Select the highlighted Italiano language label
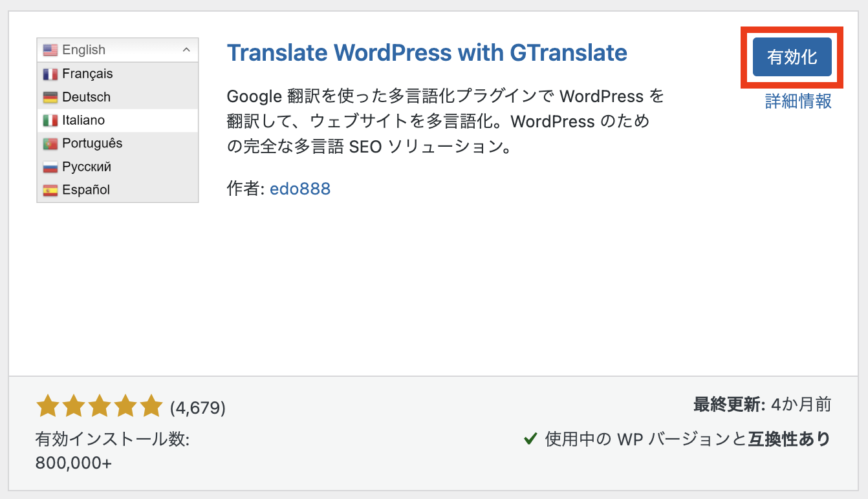 pos(83,120)
